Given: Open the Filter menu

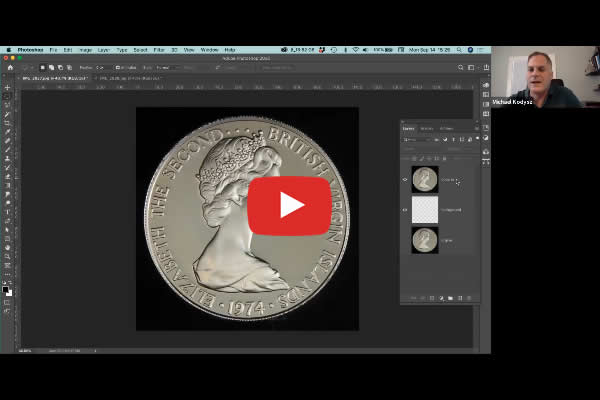Looking at the screenshot, I should pos(159,50).
